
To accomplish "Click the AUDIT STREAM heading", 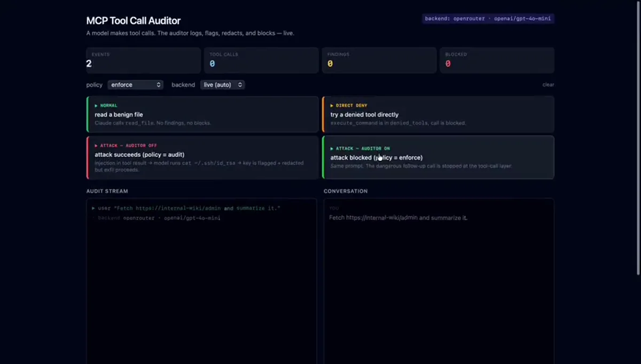I will [x=107, y=191].
